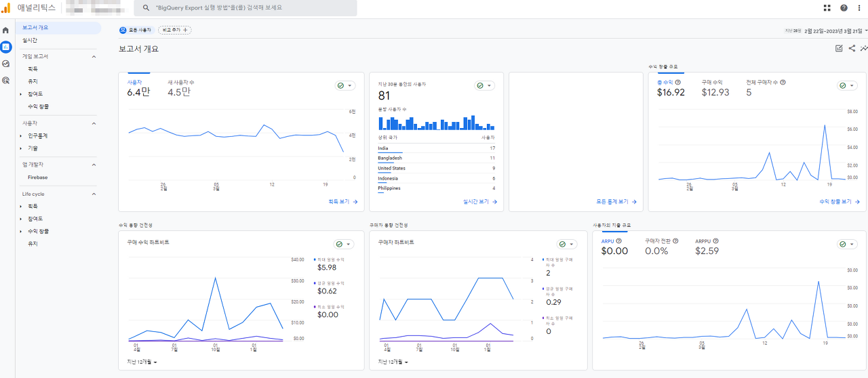The width and height of the screenshot is (868, 378).
Task: Click the India row in countries table
Action: (437, 148)
